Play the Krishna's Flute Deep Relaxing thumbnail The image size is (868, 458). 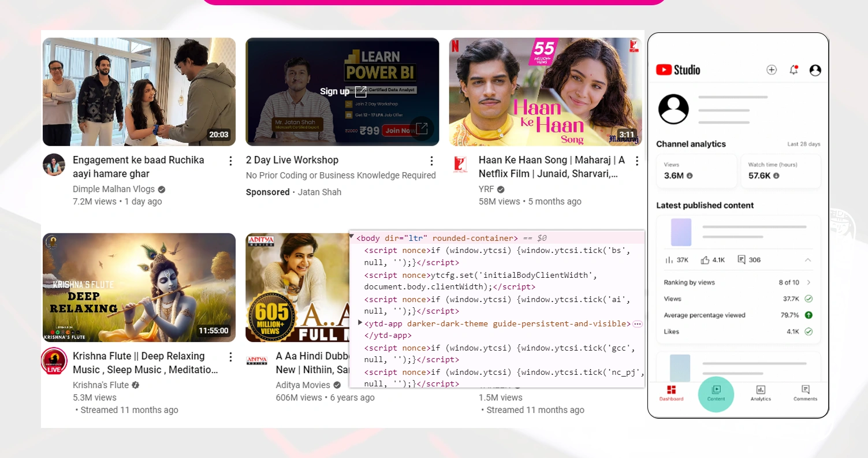tap(139, 288)
